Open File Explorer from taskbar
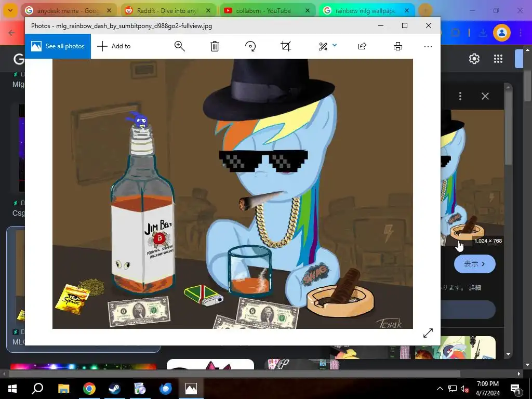Screen dimensions: 532x399 pos(64,389)
